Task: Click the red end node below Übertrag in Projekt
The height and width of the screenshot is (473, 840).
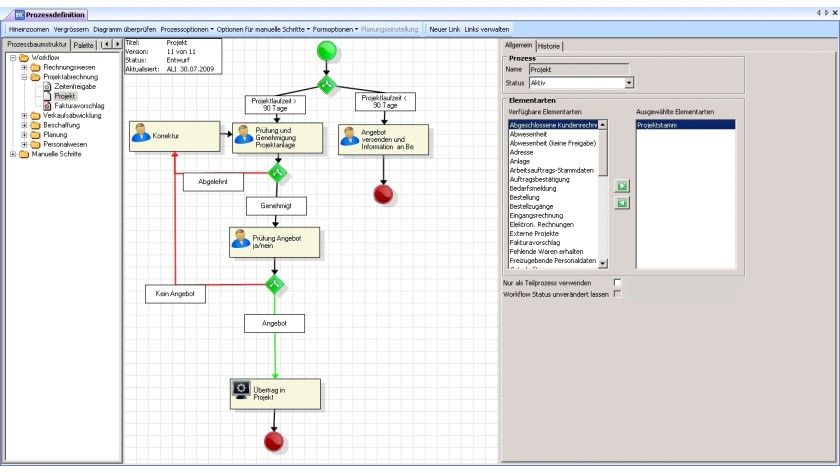Action: pyautogui.click(x=274, y=442)
